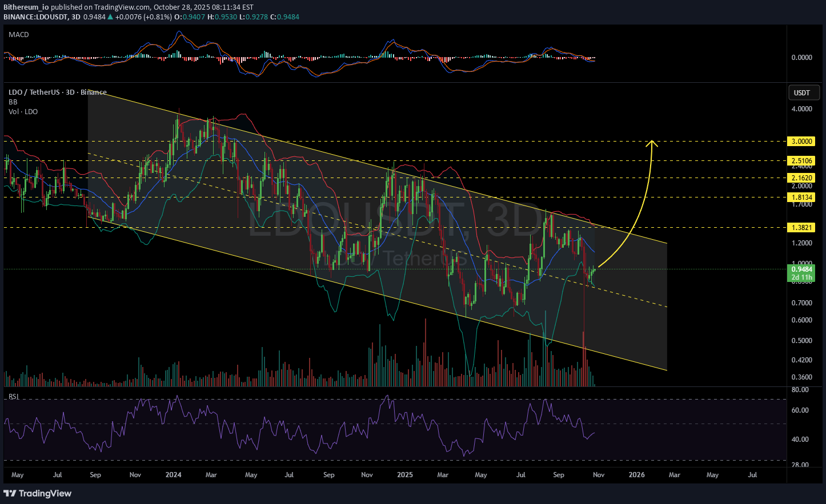
Task: Click the LDO / TetherUS chart title
Action: pyautogui.click(x=57, y=92)
